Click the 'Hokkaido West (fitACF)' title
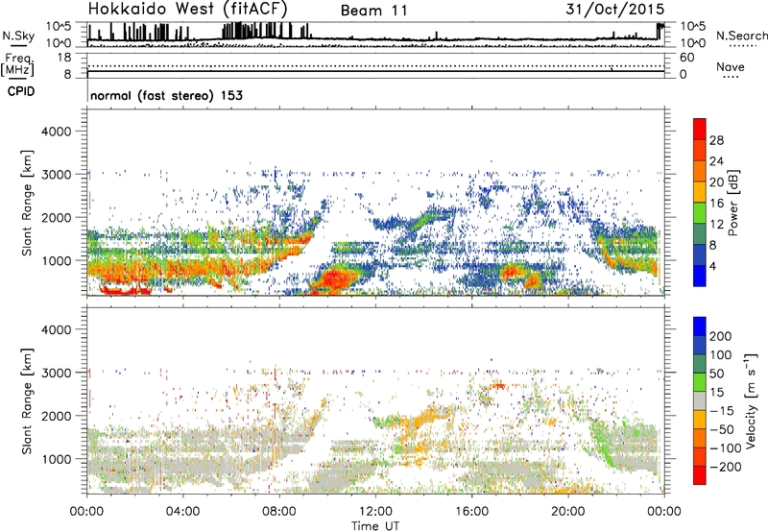 187,9
